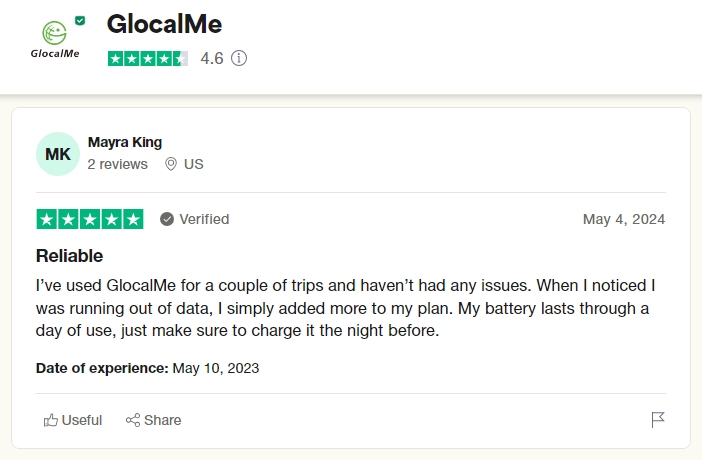Open the "Reliable" review title
Image resolution: width=702 pixels, height=460 pixels.
(x=69, y=255)
